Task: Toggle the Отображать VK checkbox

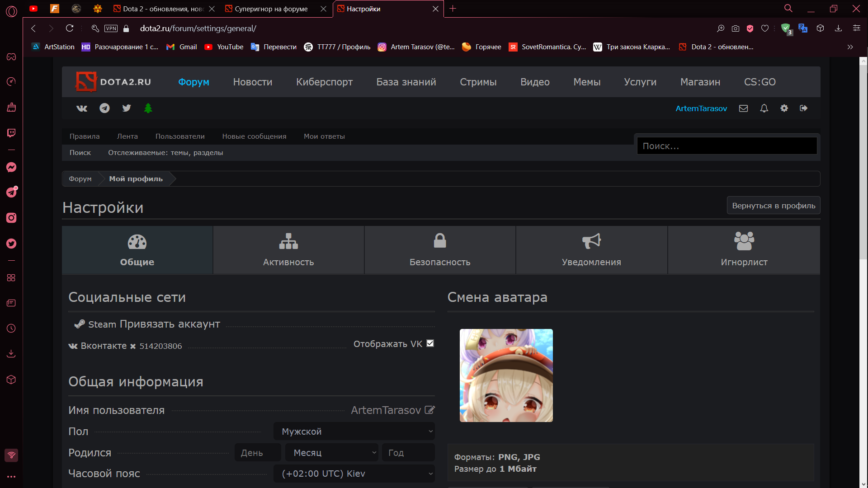Action: point(430,343)
